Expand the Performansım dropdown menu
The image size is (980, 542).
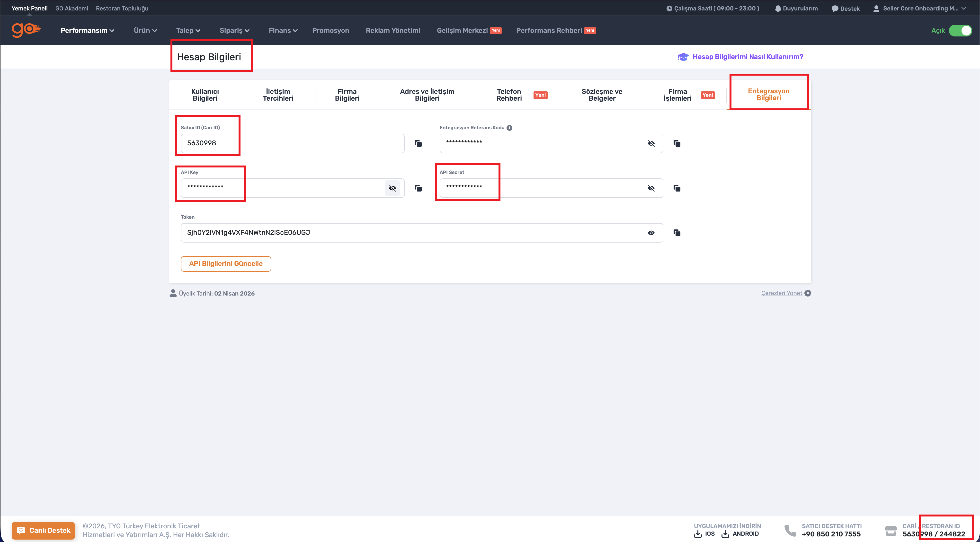(x=88, y=30)
